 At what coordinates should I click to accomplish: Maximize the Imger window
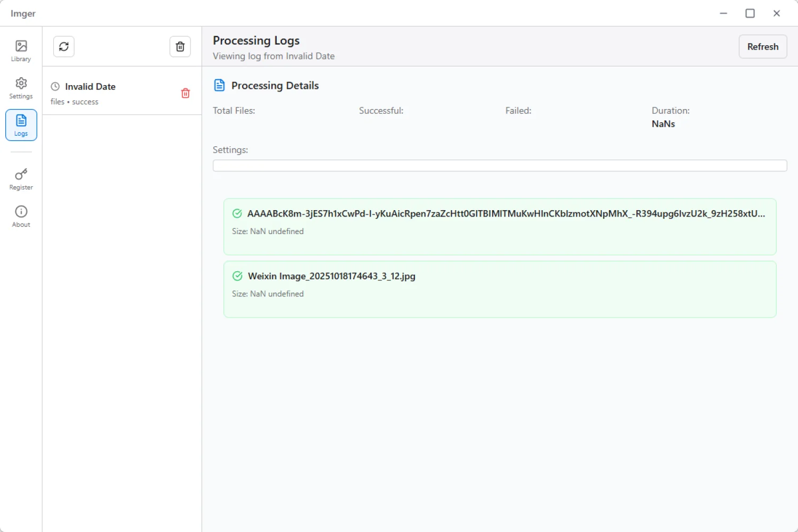coord(750,13)
